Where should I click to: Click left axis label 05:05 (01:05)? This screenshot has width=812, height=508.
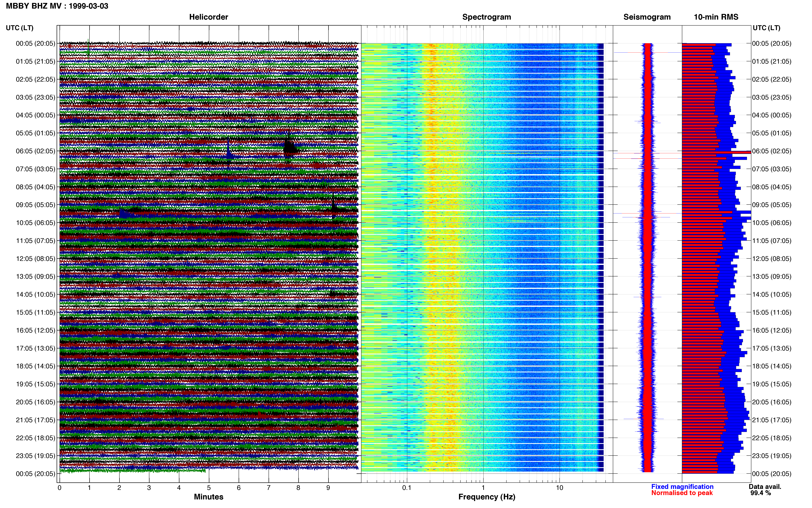click(x=36, y=133)
